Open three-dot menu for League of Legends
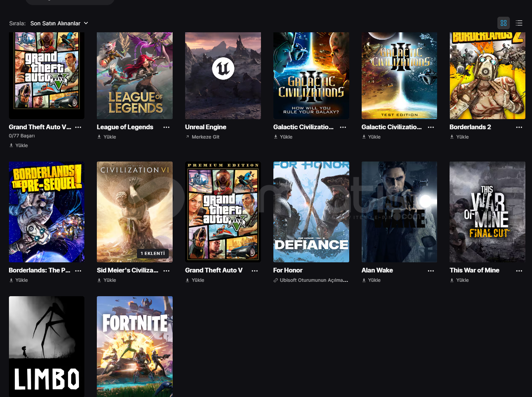This screenshot has height=397, width=532. 166,127
